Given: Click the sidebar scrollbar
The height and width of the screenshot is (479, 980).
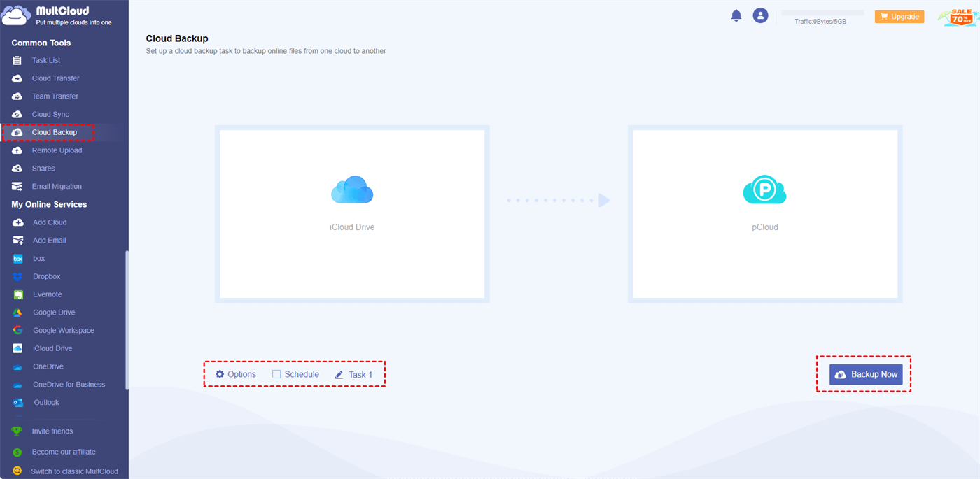Looking at the screenshot, I should tap(127, 320).
